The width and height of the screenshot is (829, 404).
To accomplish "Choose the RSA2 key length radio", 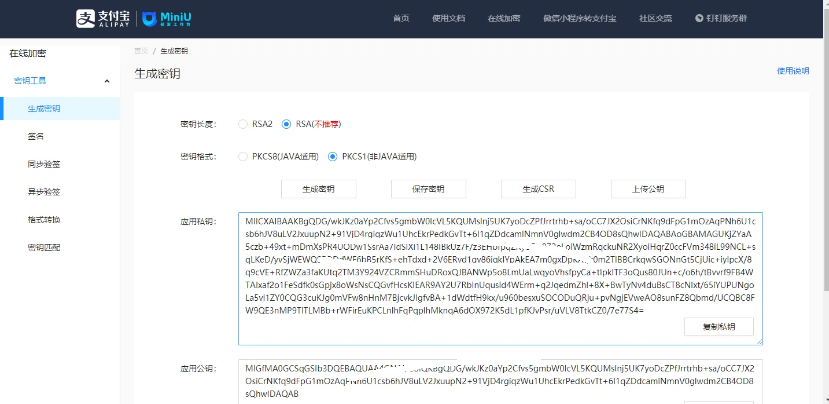I will click(243, 124).
